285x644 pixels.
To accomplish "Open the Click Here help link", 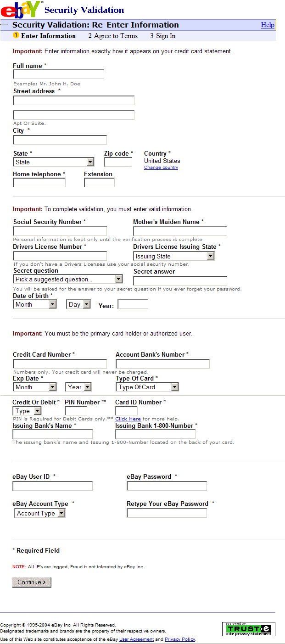I will pyautogui.click(x=128, y=419).
